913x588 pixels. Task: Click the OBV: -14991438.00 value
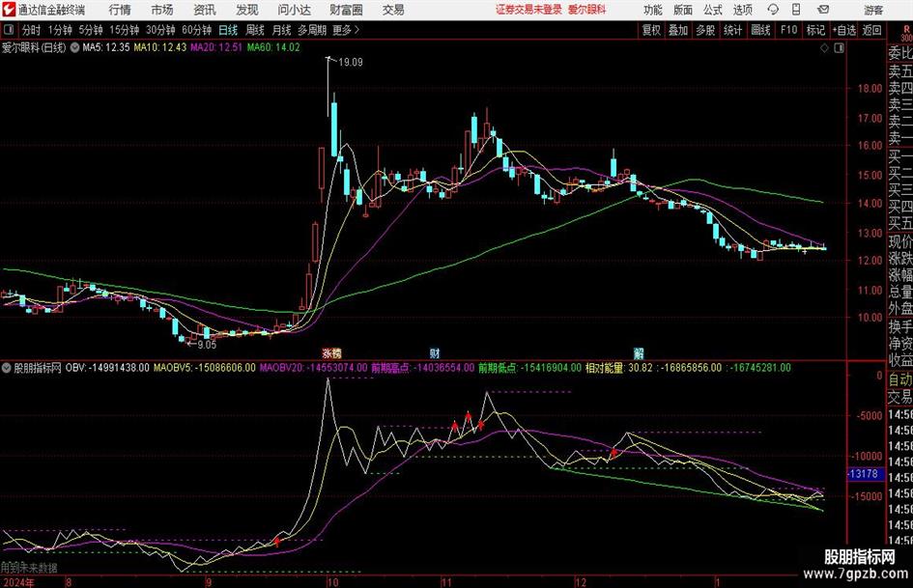tap(107, 368)
